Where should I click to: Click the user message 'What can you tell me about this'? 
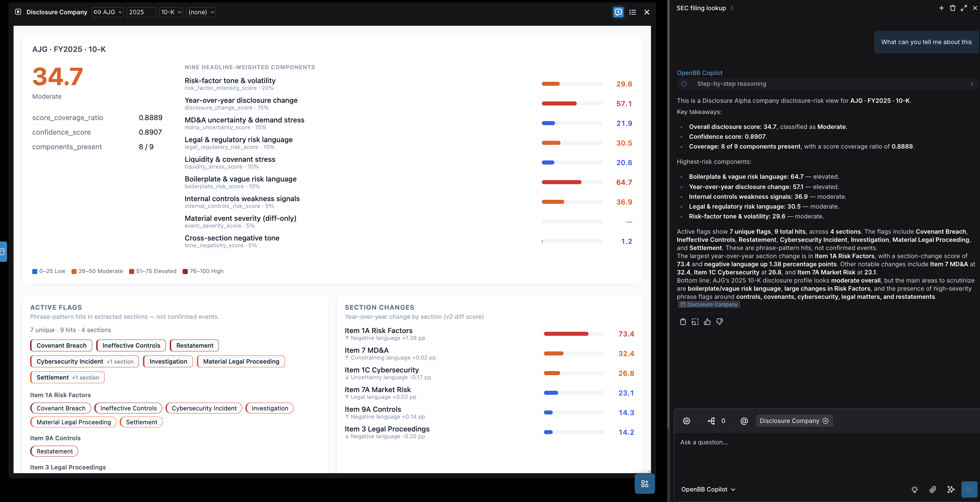click(926, 42)
